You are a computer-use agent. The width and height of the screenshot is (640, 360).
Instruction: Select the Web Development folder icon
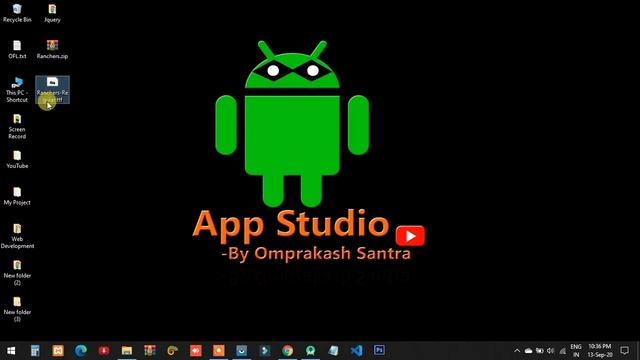click(17, 236)
